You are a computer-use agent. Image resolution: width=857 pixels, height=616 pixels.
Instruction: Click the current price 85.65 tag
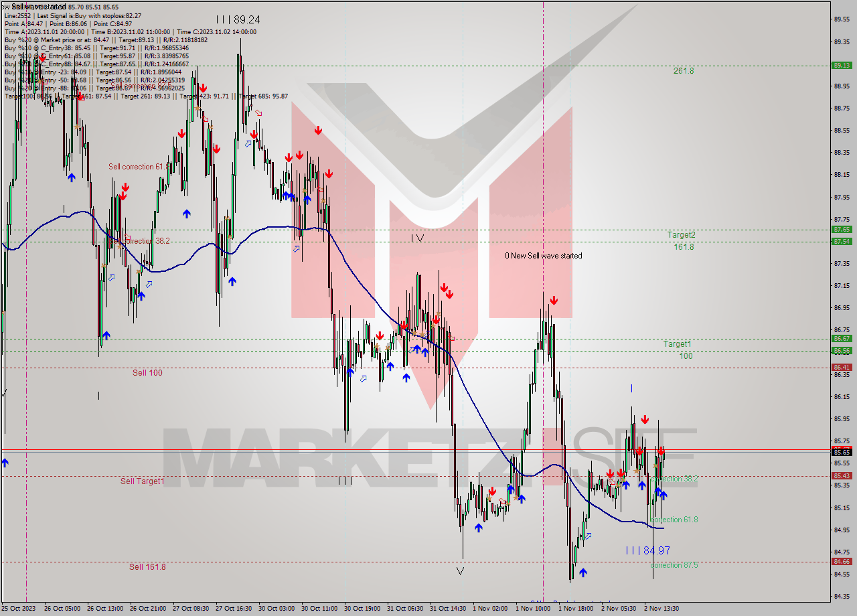pyautogui.click(x=842, y=453)
